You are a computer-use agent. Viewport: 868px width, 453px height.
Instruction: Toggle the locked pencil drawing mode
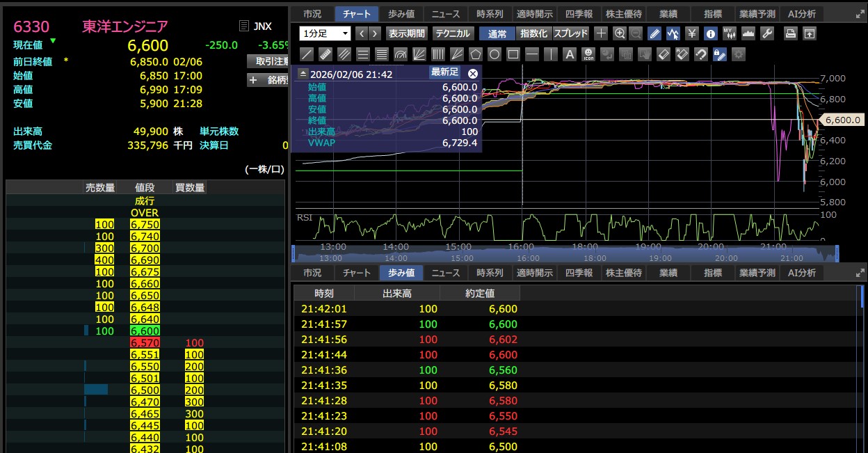[720, 54]
